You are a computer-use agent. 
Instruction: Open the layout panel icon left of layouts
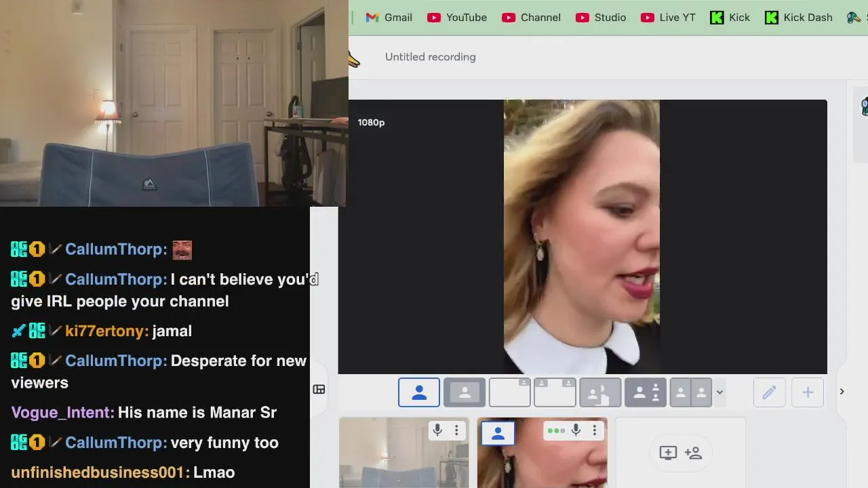(319, 390)
